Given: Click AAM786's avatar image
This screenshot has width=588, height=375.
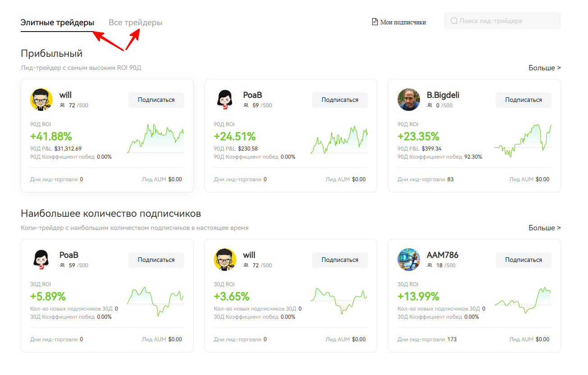Looking at the screenshot, I should click(408, 260).
